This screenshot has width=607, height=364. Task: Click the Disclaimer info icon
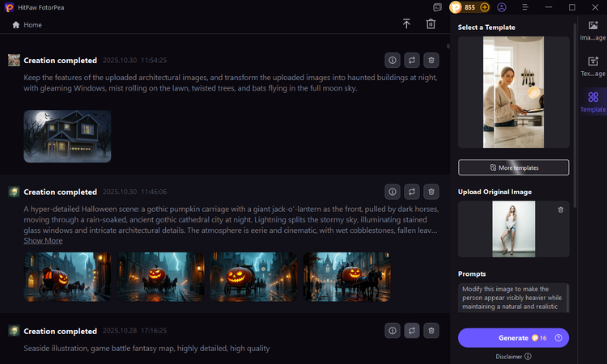tap(528, 356)
